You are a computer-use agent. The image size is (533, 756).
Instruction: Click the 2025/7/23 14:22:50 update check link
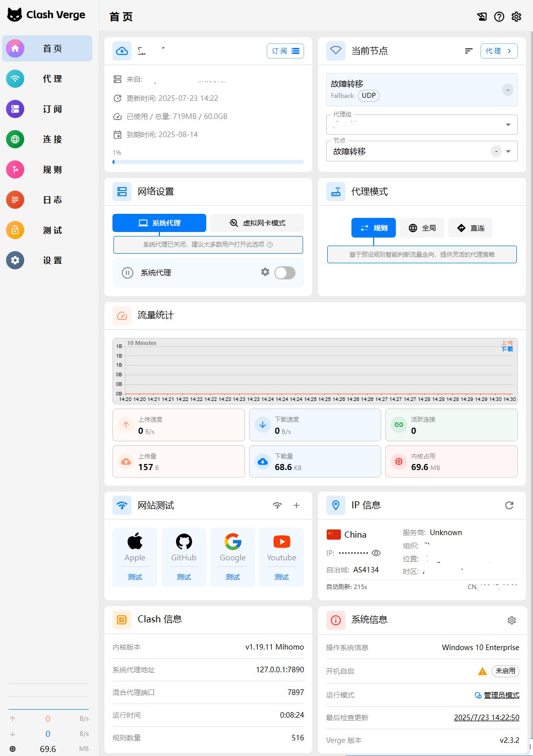click(487, 718)
